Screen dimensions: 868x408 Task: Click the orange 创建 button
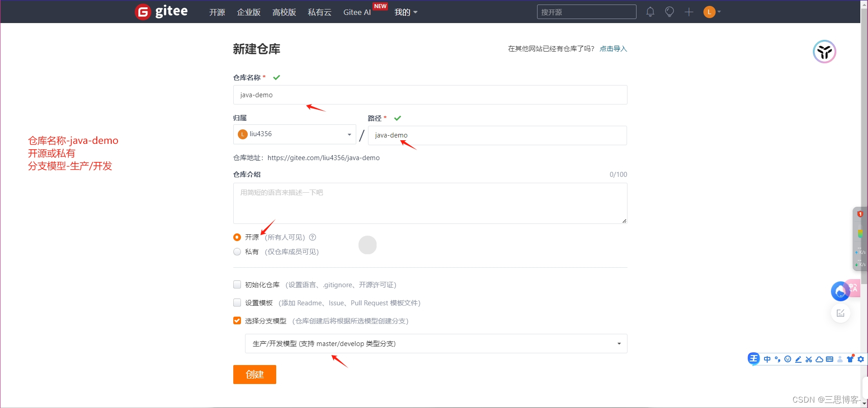pos(255,374)
